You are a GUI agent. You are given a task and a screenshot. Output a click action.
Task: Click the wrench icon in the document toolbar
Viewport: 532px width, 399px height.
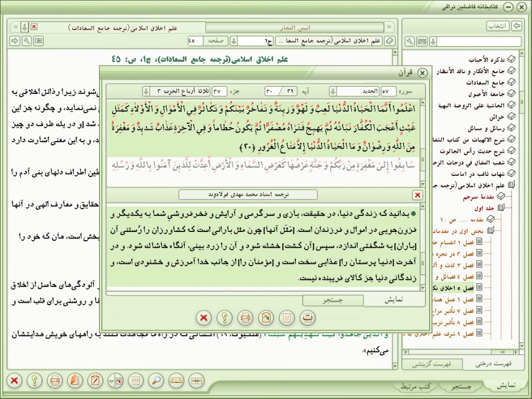point(27,41)
